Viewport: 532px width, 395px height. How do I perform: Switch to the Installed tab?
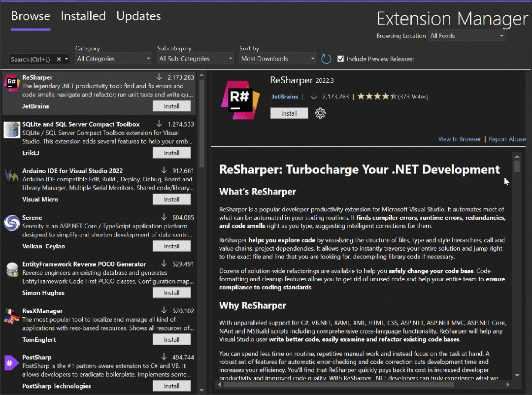coord(83,16)
